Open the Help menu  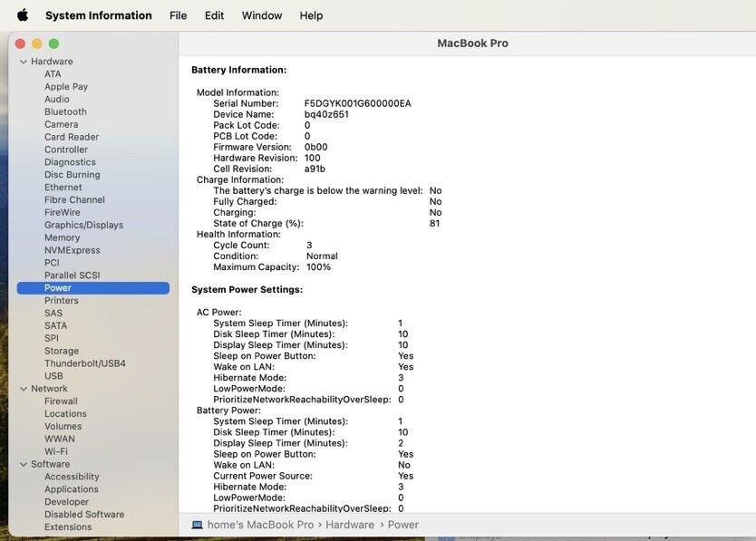311,15
